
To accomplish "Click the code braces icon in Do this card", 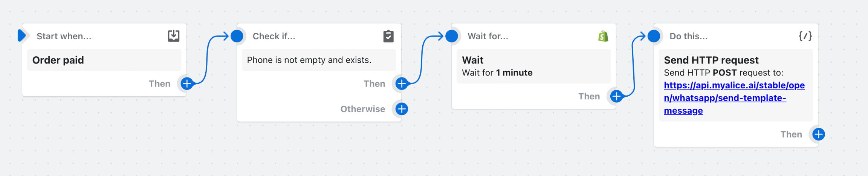I will [x=805, y=36].
